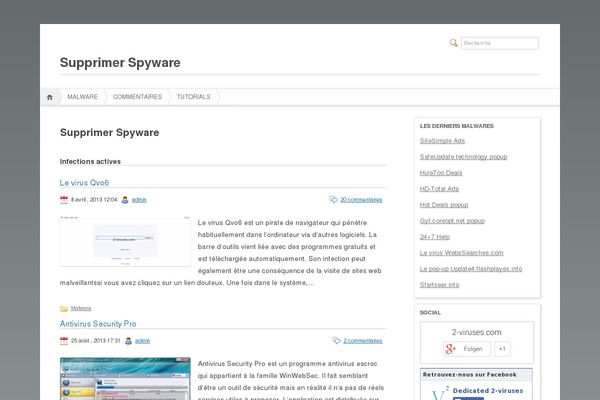Open the TUTORIALS menu item
The height and width of the screenshot is (400, 600).
coord(194,97)
